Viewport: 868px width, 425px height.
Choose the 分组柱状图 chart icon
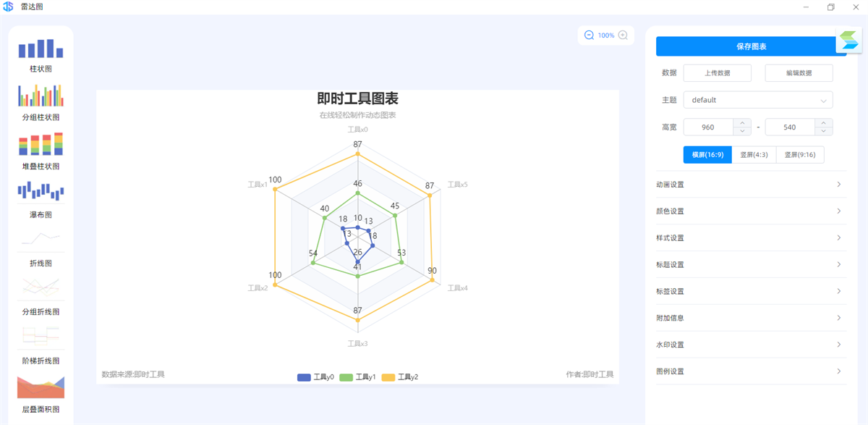point(41,96)
